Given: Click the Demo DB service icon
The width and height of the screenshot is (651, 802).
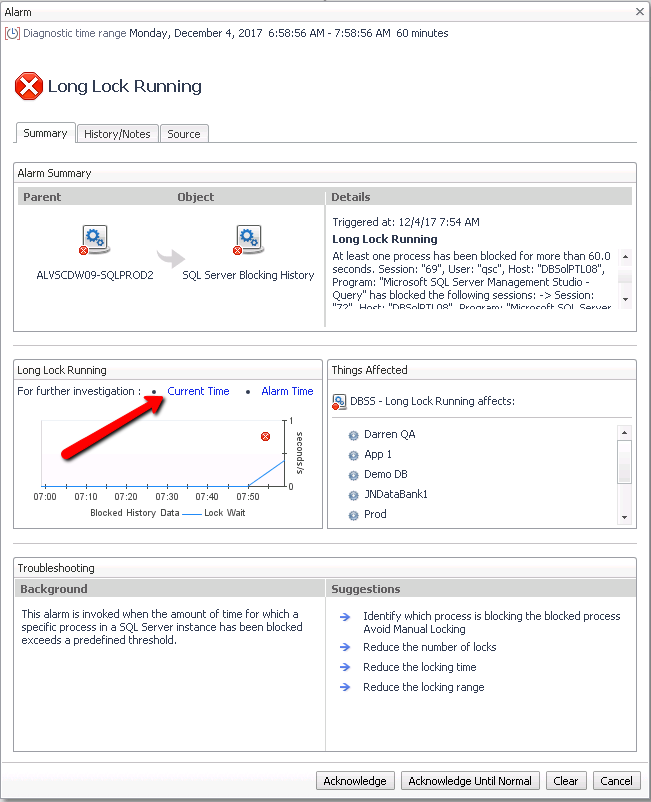Looking at the screenshot, I should [353, 475].
